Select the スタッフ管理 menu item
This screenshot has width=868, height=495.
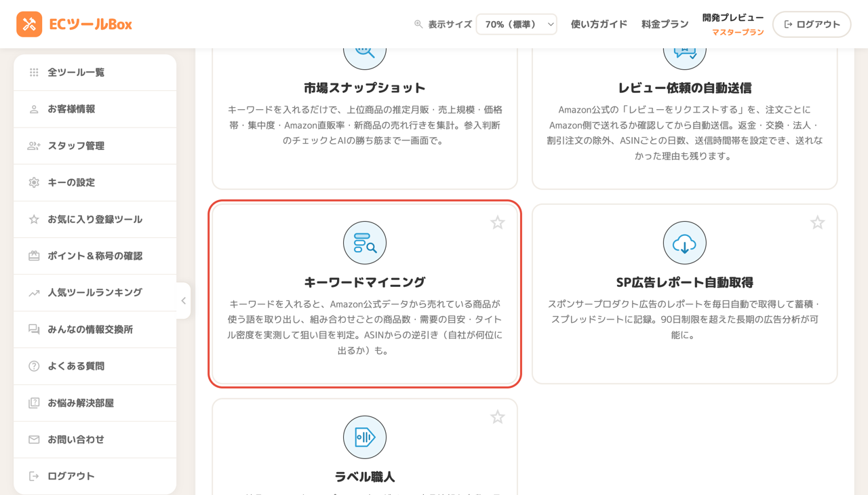click(x=95, y=146)
